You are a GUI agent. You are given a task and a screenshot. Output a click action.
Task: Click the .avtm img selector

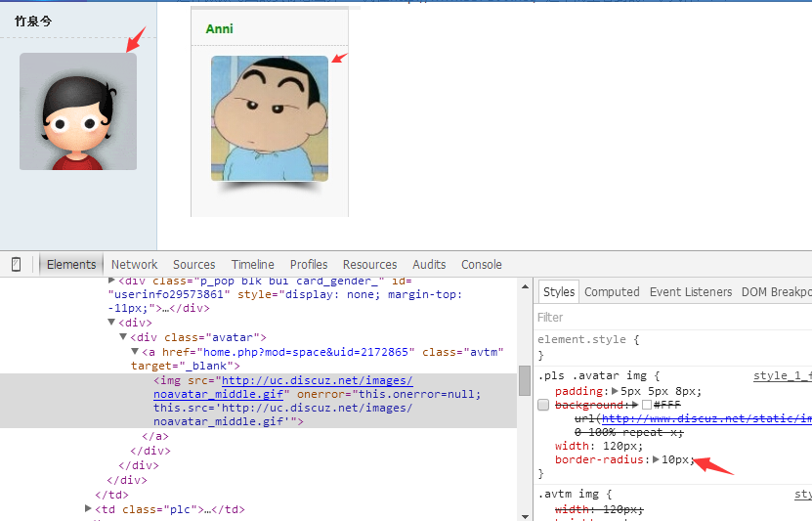click(x=569, y=494)
